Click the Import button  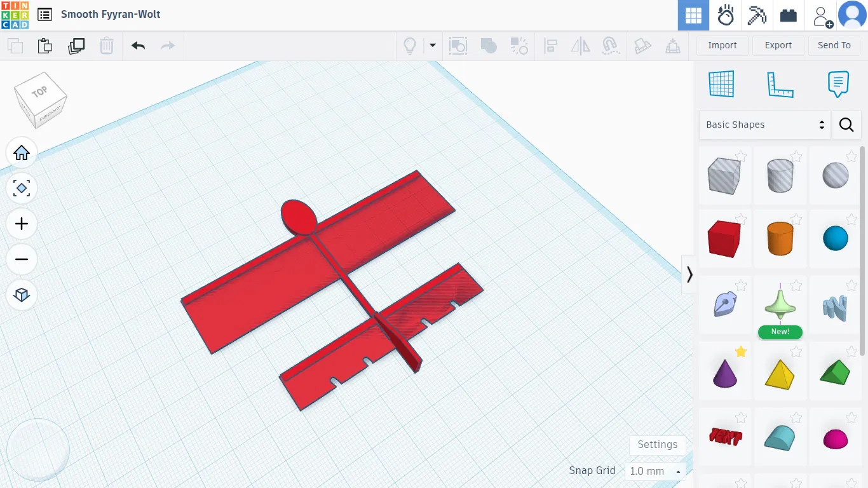[722, 46]
